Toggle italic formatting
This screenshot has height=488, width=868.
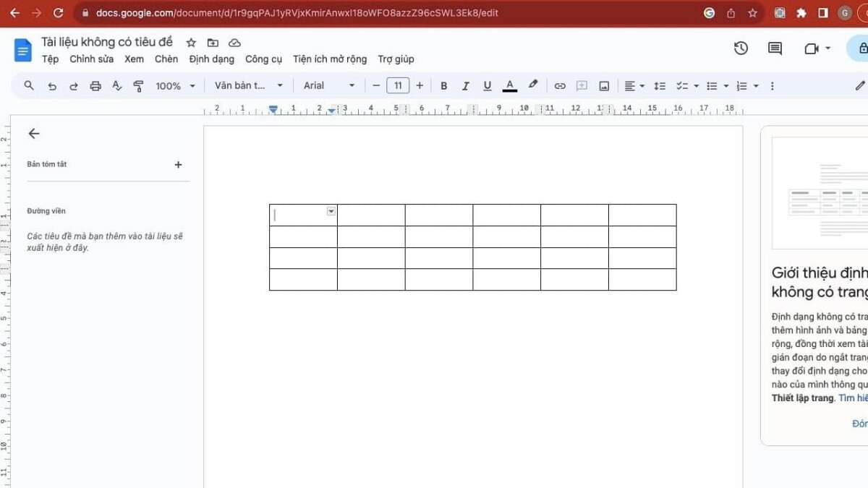pyautogui.click(x=466, y=86)
